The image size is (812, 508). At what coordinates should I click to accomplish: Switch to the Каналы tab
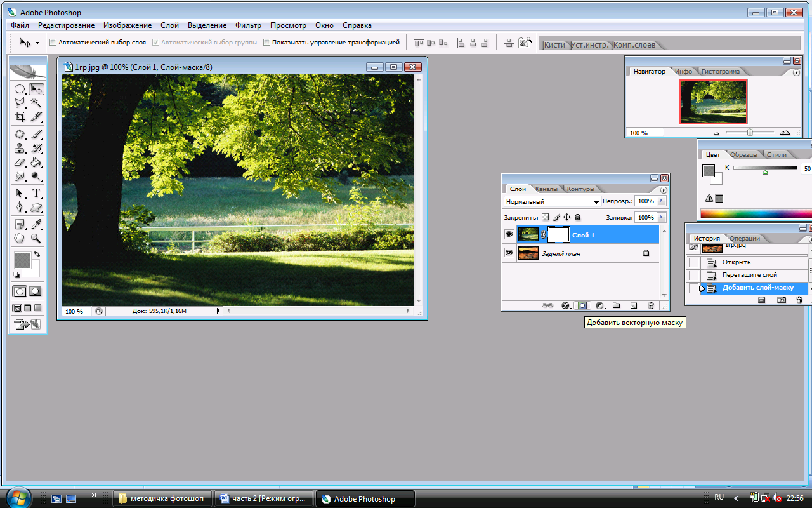[546, 189]
